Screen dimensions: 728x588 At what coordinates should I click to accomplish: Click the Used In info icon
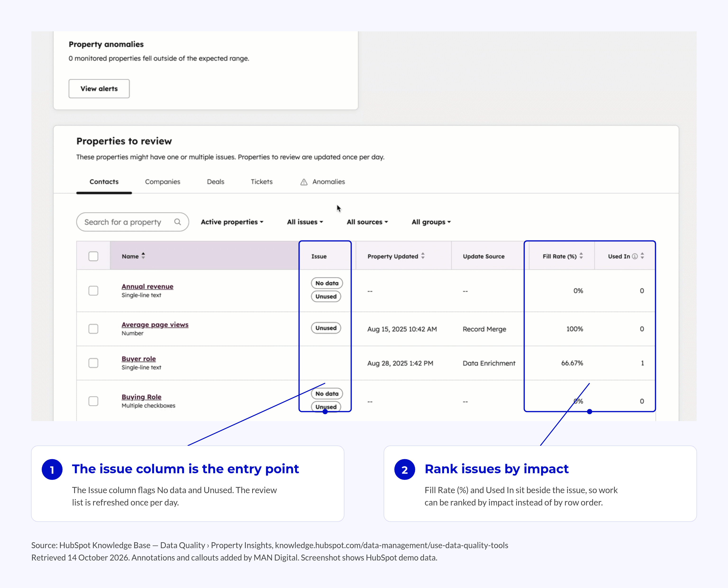[x=635, y=256]
